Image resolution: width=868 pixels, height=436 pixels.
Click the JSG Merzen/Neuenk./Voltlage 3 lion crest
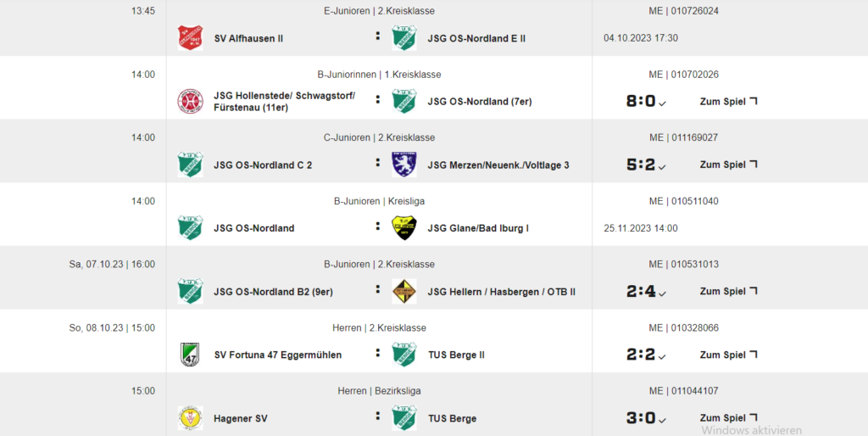[x=404, y=165]
